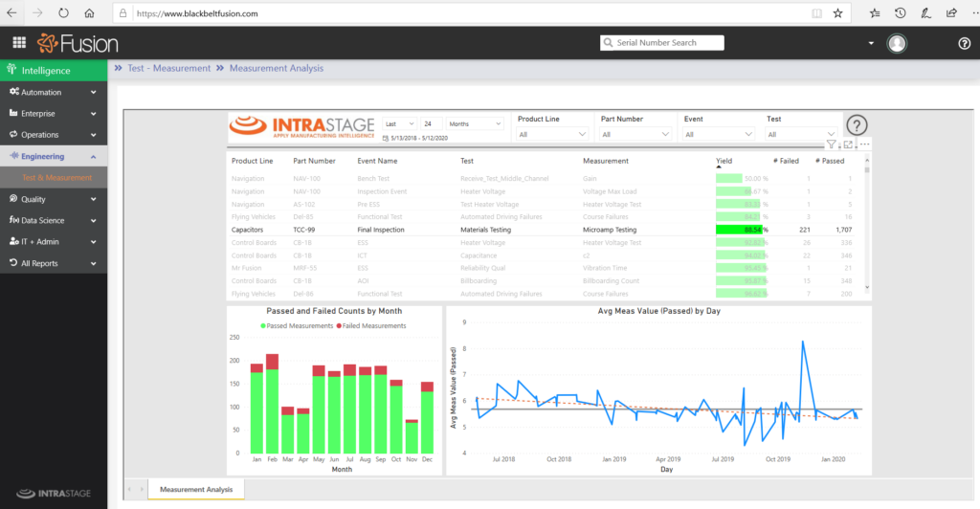The height and width of the screenshot is (509, 980).
Task: Click the Test - Measurement breadcrumb link
Action: 168,68
